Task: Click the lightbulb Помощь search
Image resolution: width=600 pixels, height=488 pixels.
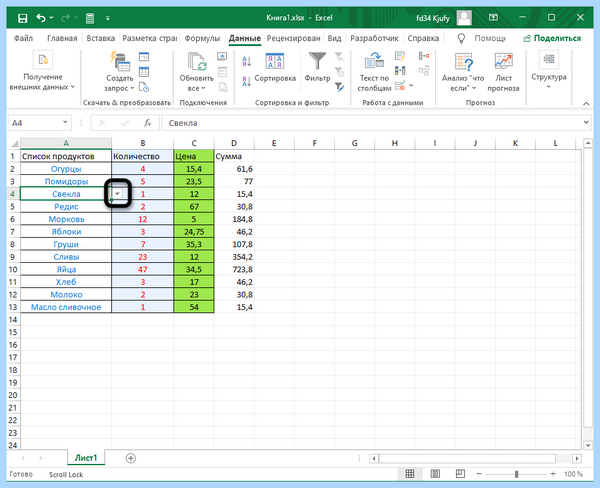Action: point(482,38)
